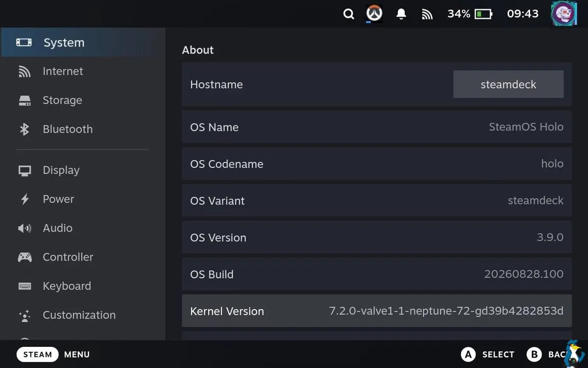The height and width of the screenshot is (368, 588).
Task: Click the 34% battery percentage
Action: pos(459,14)
